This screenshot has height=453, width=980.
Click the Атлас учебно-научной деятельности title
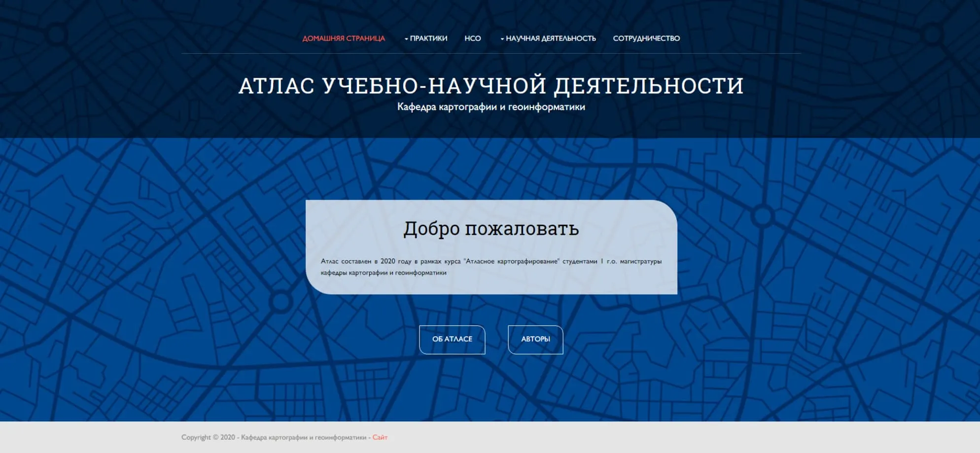490,85
